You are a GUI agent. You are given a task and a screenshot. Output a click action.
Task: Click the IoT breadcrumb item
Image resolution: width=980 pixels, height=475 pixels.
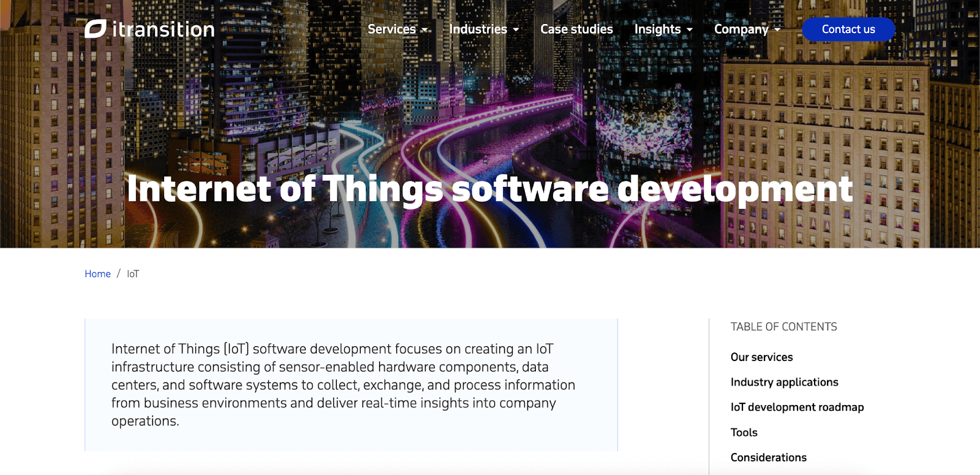[133, 274]
